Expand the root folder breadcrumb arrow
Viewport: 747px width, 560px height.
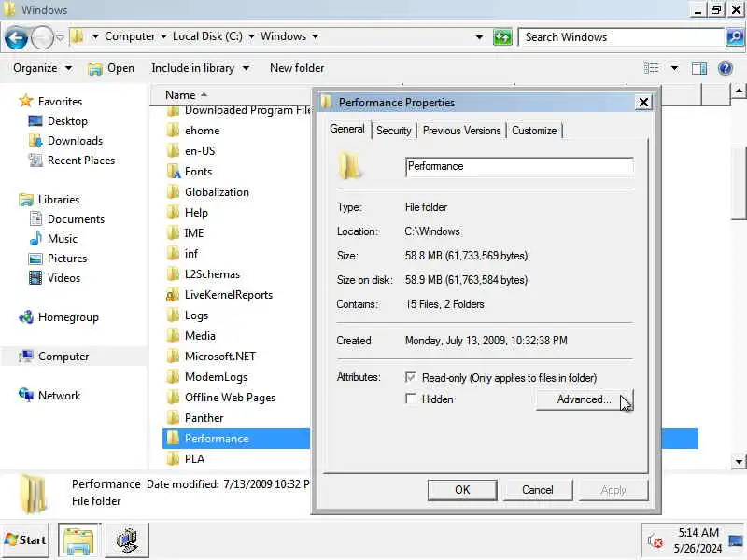point(95,36)
